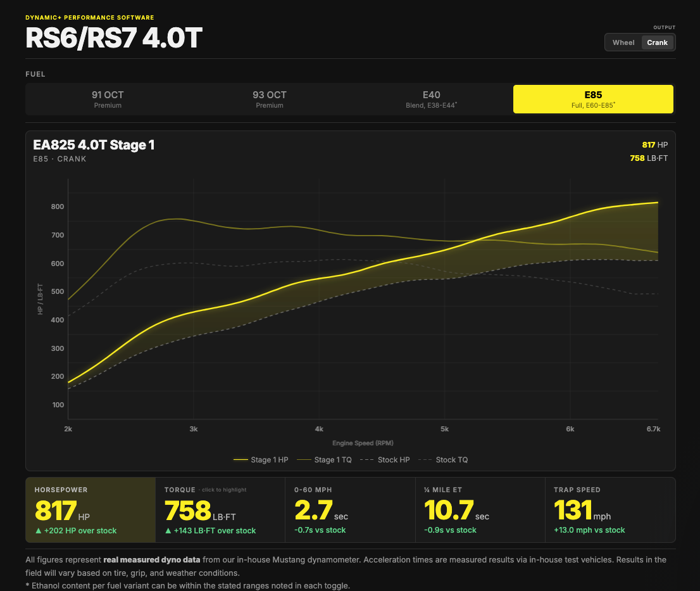Viewport: 700px width, 591px height.
Task: Choose 91 OCT Premium fuel
Action: click(x=108, y=99)
